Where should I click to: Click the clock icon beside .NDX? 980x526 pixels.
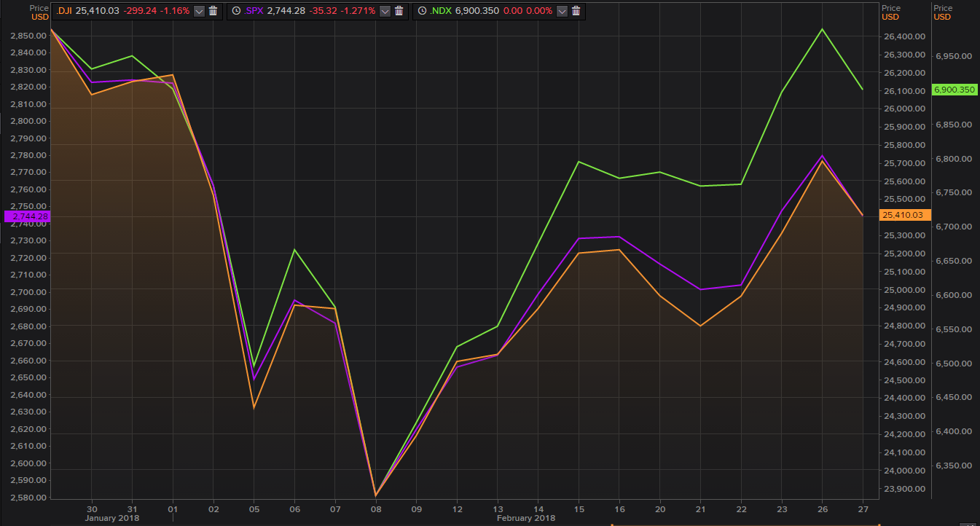(x=422, y=11)
